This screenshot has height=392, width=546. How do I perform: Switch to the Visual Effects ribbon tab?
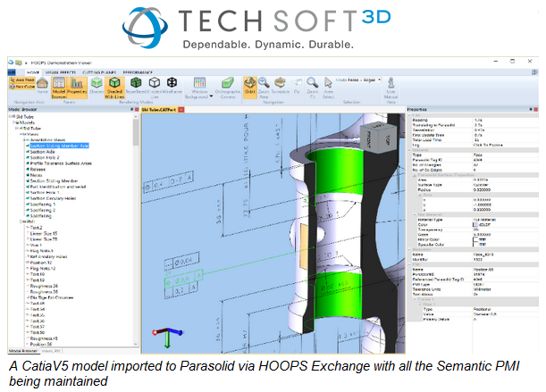click(61, 72)
